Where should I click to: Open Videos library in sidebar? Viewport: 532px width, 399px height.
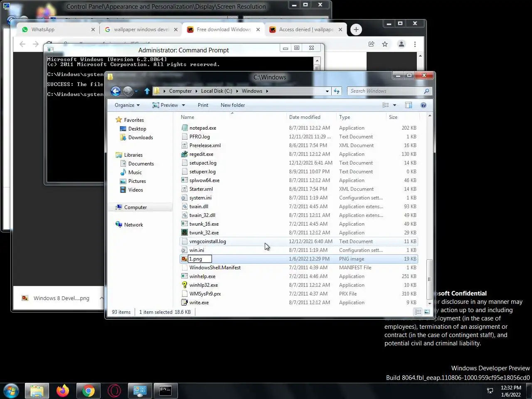135,190
